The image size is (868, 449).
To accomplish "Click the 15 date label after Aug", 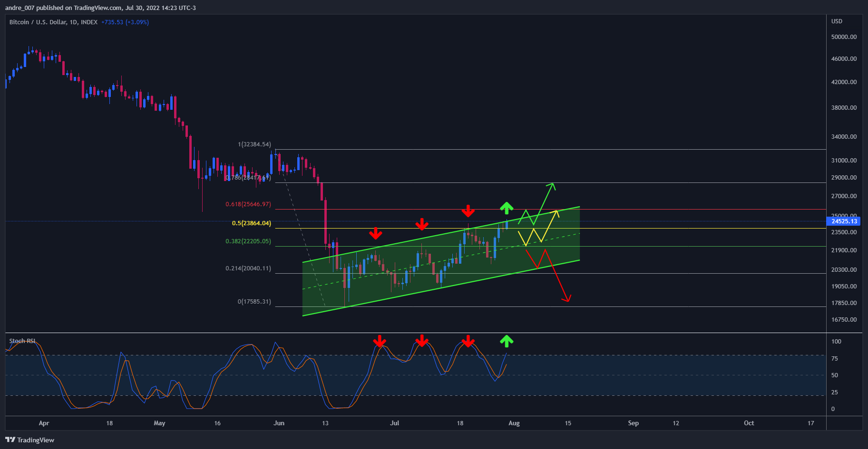I will (568, 423).
